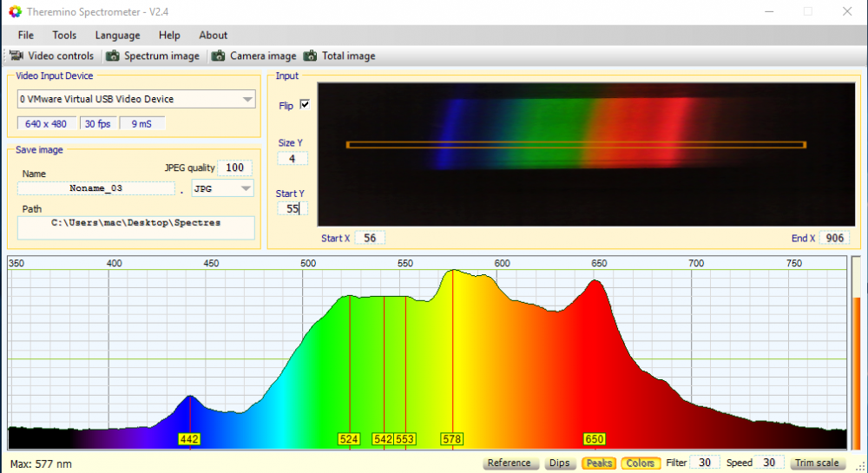Click the Total image camera icon
The width and height of the screenshot is (868, 473).
tap(311, 56)
